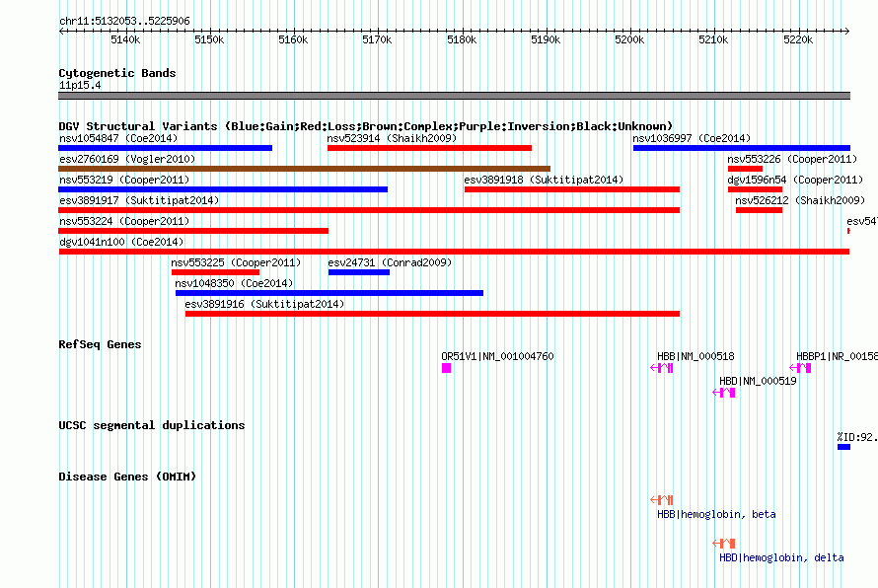Open the DGV Structural Variants track title
This screenshot has height=588, width=878.
[365, 126]
